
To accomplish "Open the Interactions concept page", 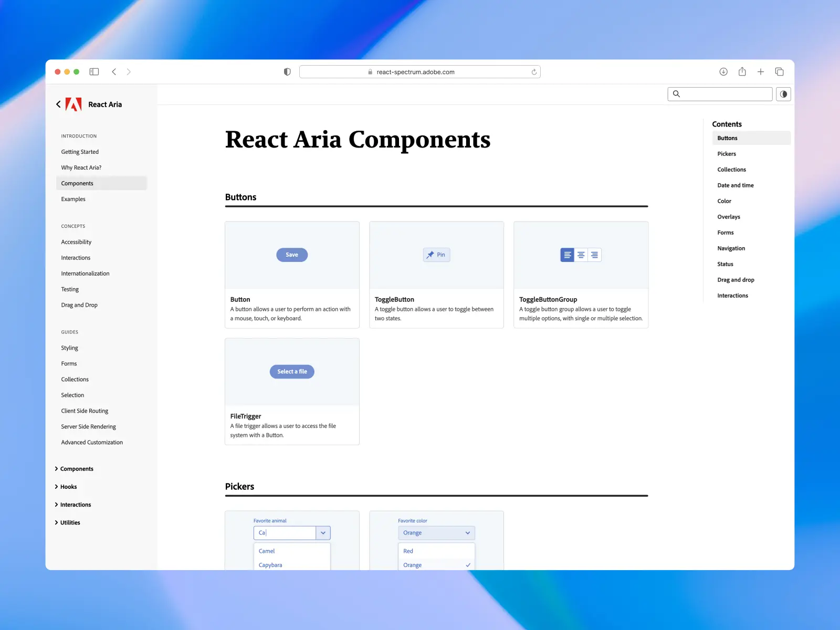I will pos(76,258).
